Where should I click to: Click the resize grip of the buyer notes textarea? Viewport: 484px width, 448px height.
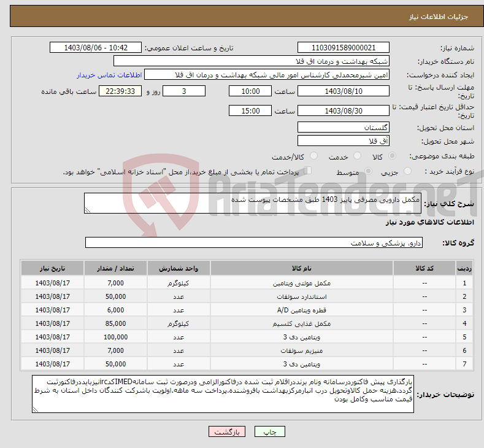coord(36,409)
